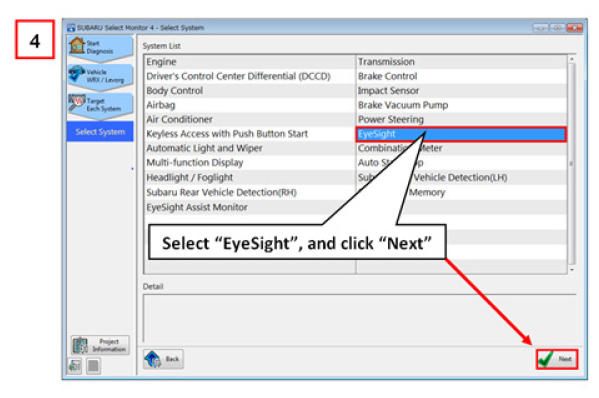Choose EyeSight Assist Monitor

coord(250,207)
